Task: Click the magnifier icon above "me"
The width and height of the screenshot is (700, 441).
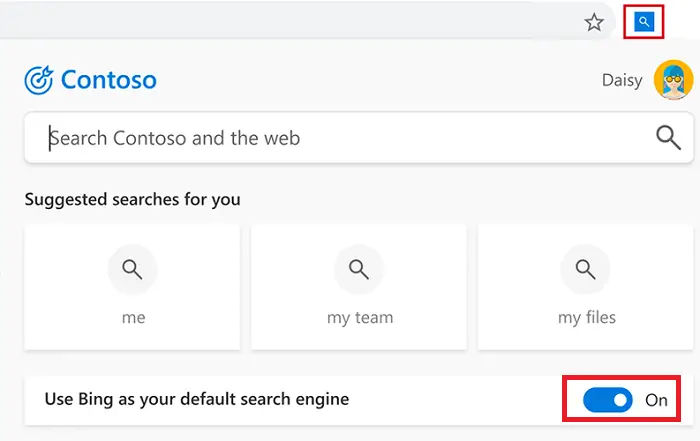Action: 133,269
